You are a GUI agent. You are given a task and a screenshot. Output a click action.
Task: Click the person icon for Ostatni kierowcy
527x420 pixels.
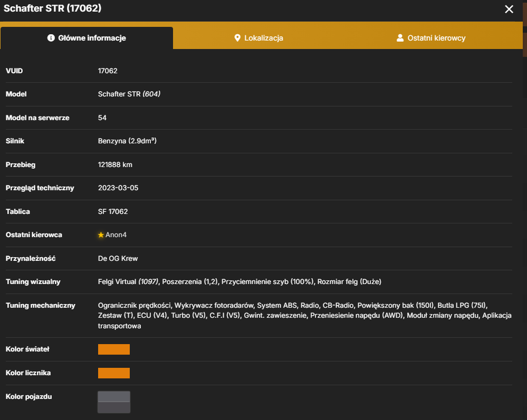[x=400, y=38]
